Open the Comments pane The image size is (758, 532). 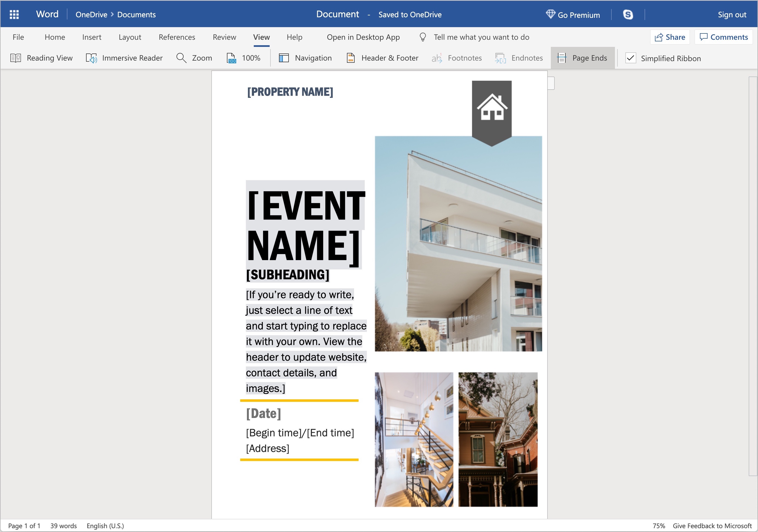[x=724, y=37]
